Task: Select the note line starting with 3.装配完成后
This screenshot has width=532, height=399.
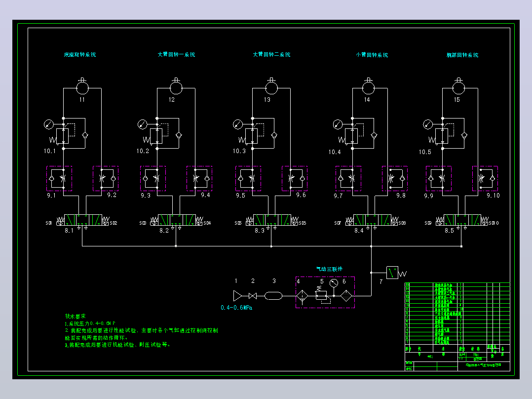Action: click(118, 345)
